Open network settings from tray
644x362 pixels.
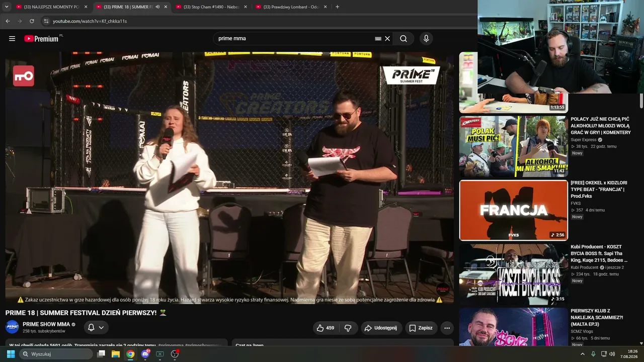pyautogui.click(x=604, y=354)
